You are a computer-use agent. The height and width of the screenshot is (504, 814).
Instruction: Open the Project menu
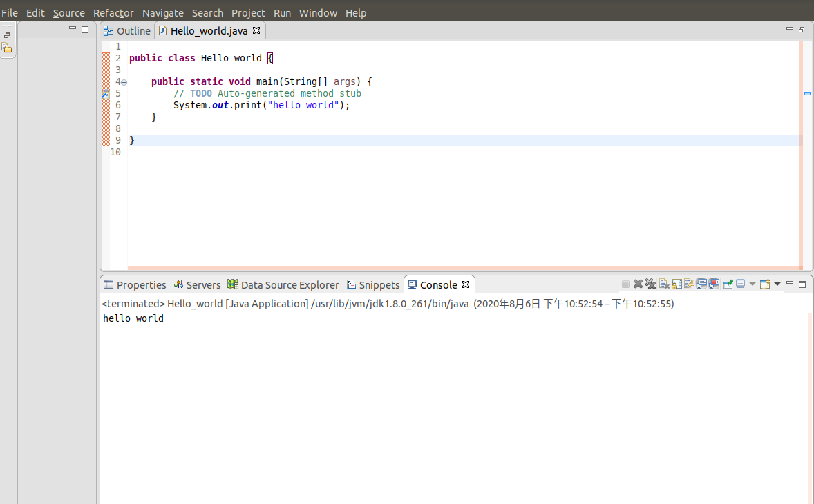tap(248, 13)
